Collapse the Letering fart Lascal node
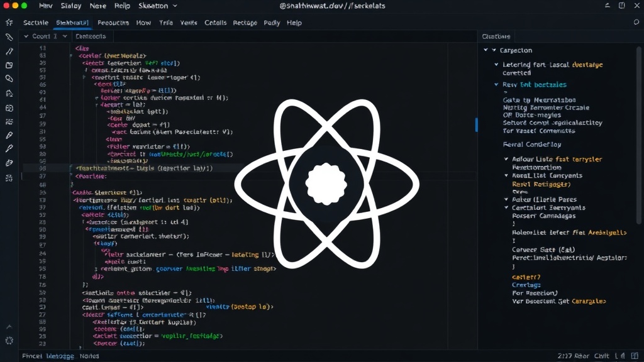Viewport: 644px width, 362px height. click(x=497, y=65)
